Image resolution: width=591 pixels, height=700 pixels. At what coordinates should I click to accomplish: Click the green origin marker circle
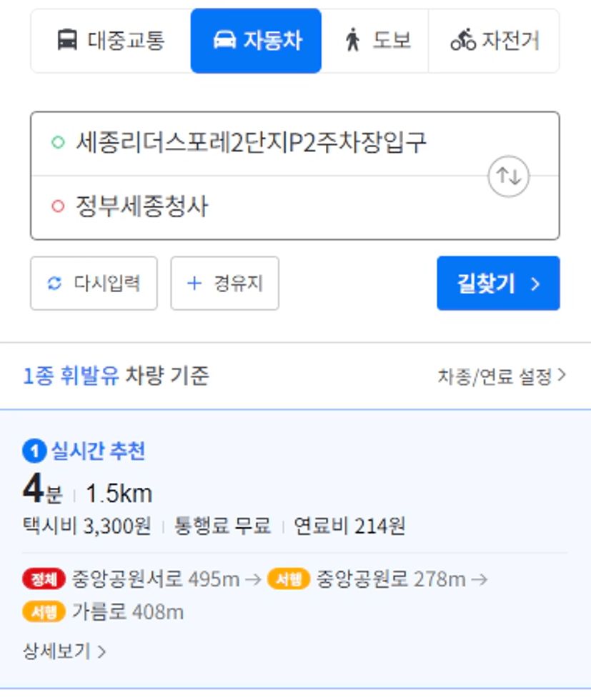point(58,142)
